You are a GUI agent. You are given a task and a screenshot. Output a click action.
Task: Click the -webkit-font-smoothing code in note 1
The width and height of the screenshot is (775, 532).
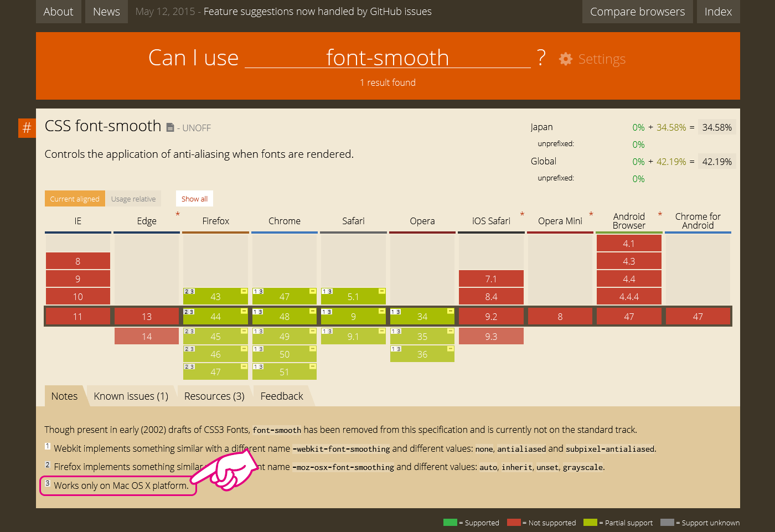pyautogui.click(x=342, y=449)
